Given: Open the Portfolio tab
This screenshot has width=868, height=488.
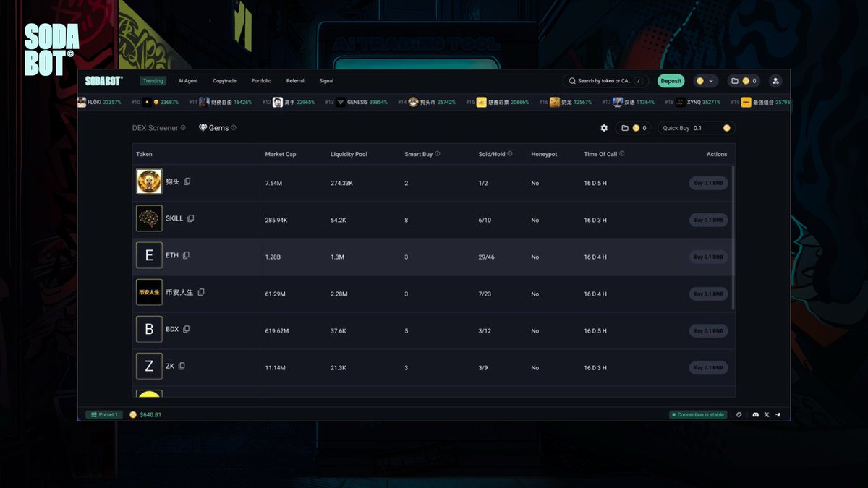Looking at the screenshot, I should (261, 81).
